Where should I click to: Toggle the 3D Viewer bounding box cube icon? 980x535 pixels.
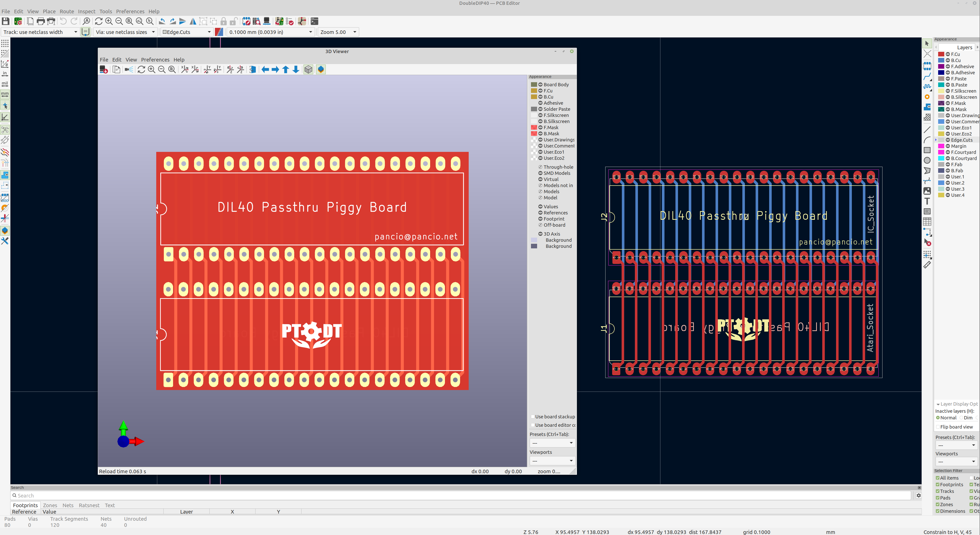308,69
